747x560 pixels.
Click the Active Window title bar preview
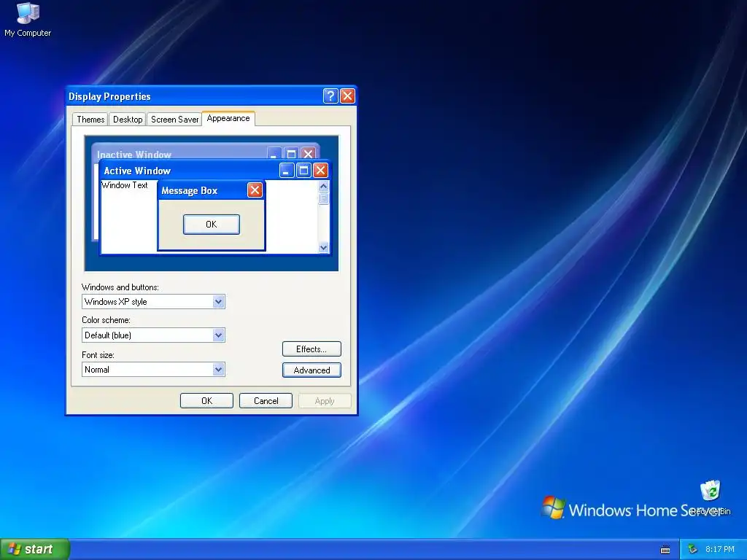pos(214,170)
